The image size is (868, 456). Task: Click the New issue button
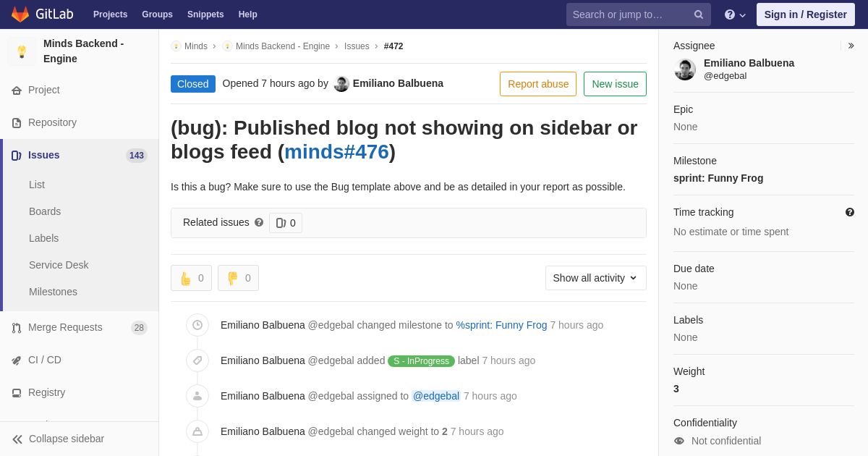615,84
